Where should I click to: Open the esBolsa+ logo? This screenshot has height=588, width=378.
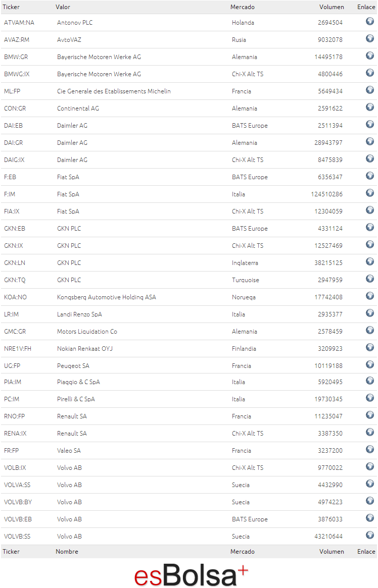tap(191, 574)
